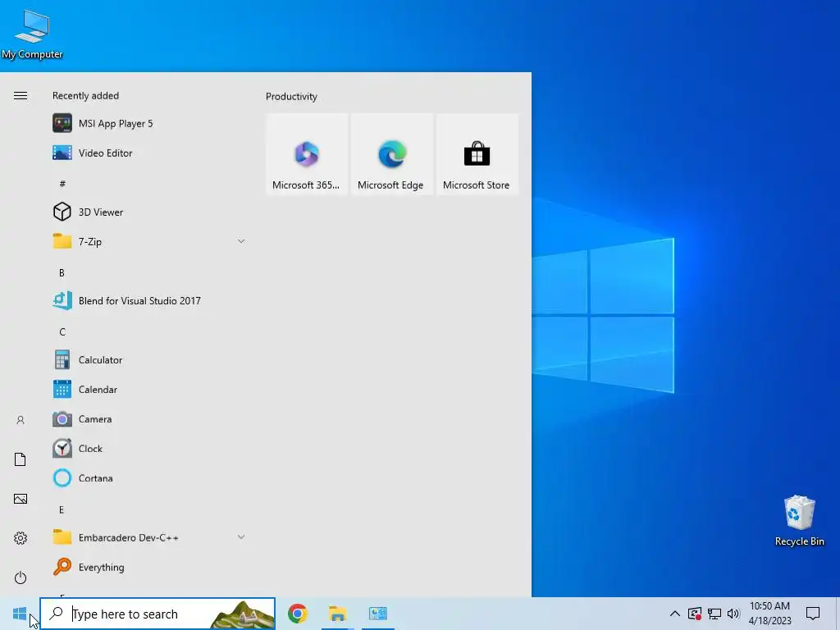This screenshot has width=840, height=630.
Task: Click the Productivity group heading
Action: (291, 97)
